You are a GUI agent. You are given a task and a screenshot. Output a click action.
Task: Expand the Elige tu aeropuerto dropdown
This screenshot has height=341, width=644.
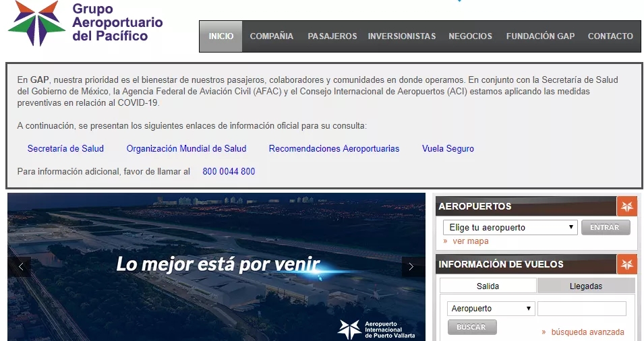coord(510,227)
